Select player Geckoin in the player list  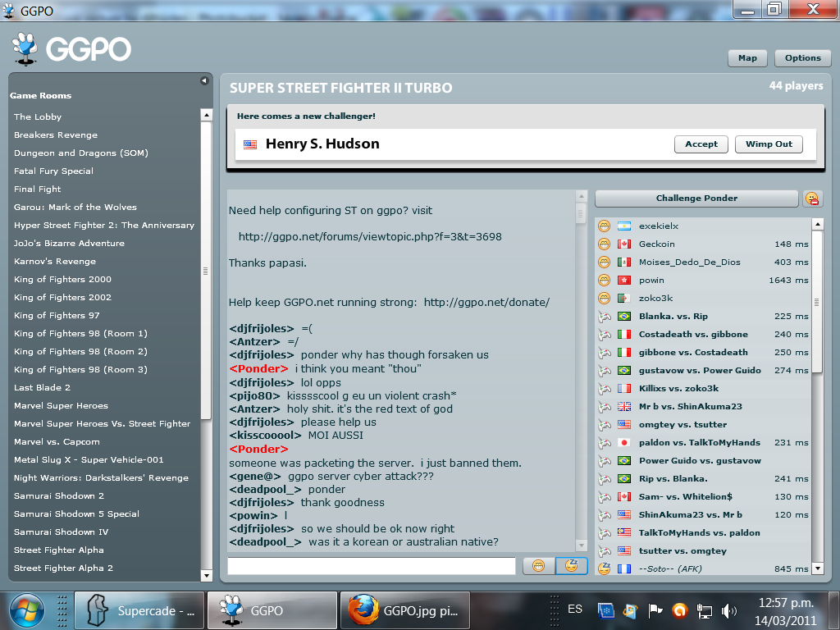pos(703,244)
